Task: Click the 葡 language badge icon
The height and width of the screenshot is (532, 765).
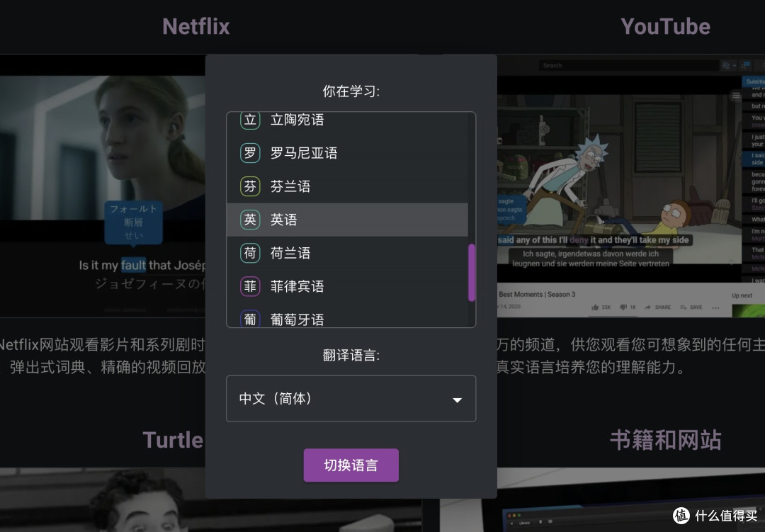Action: point(250,319)
